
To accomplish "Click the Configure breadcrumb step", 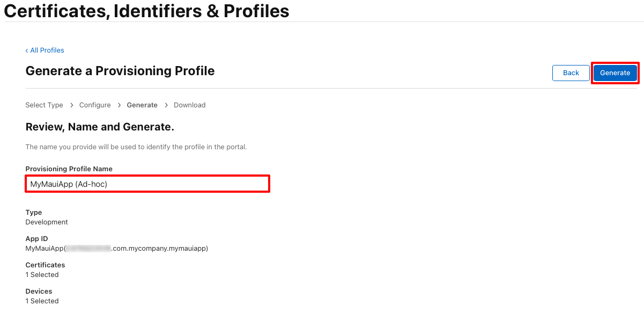I will pos(94,105).
